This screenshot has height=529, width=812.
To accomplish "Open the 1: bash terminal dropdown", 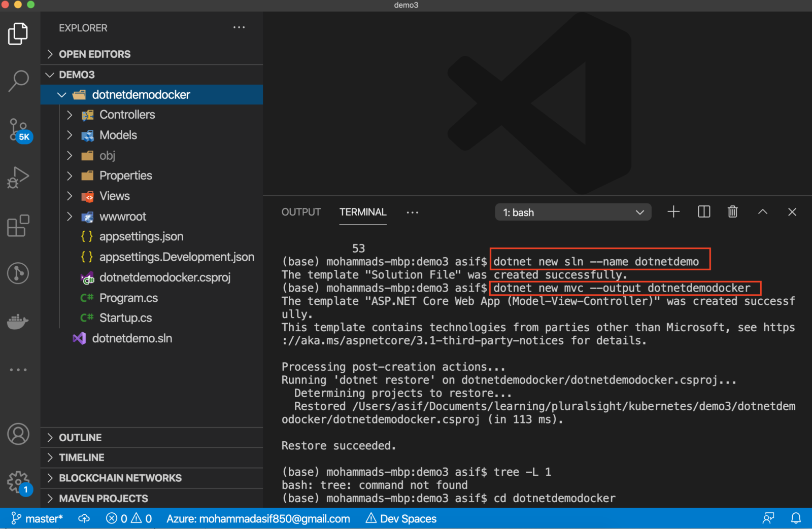I will point(572,212).
